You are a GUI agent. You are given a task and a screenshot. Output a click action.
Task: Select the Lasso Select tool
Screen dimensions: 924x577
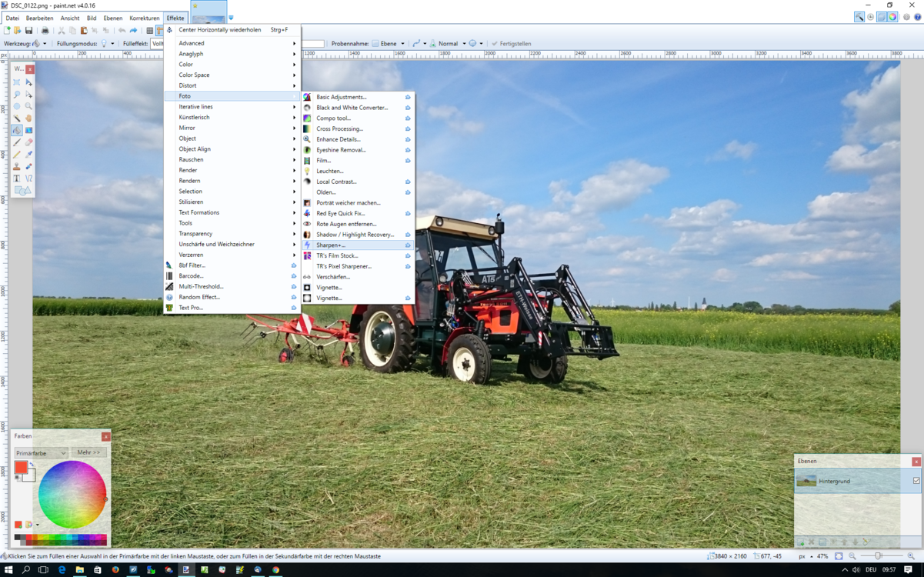17,94
